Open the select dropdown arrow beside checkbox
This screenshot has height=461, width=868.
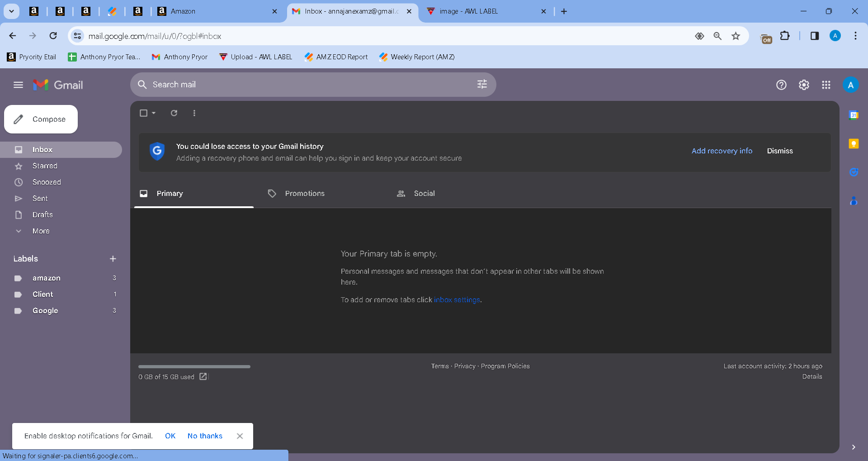pyautogui.click(x=154, y=113)
